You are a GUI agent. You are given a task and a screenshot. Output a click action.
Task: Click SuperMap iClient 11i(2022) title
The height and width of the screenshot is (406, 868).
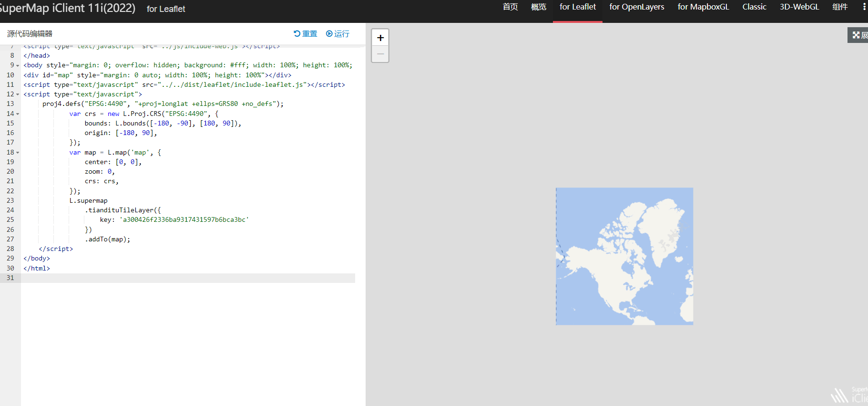[x=67, y=8]
